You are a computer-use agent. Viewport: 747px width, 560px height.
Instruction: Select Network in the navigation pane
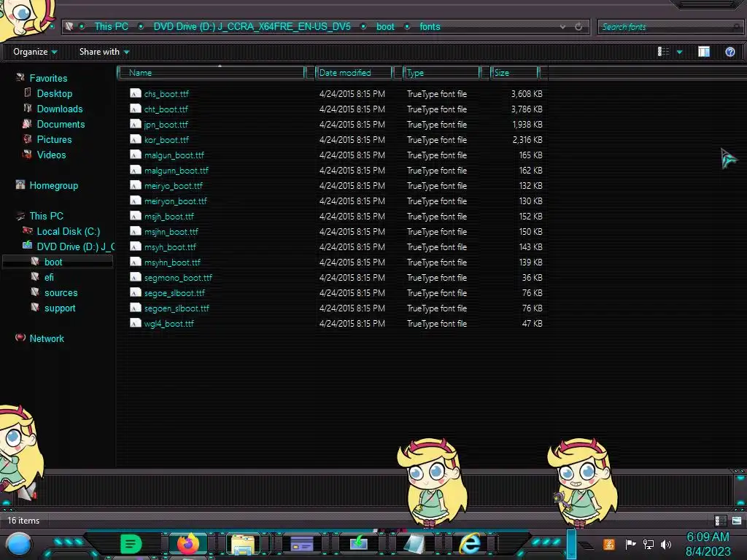coord(47,338)
